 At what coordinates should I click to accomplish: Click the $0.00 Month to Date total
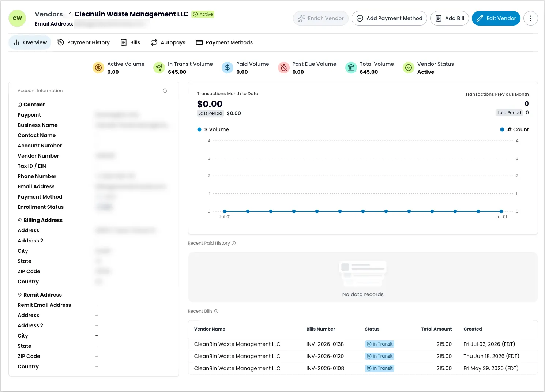[210, 104]
